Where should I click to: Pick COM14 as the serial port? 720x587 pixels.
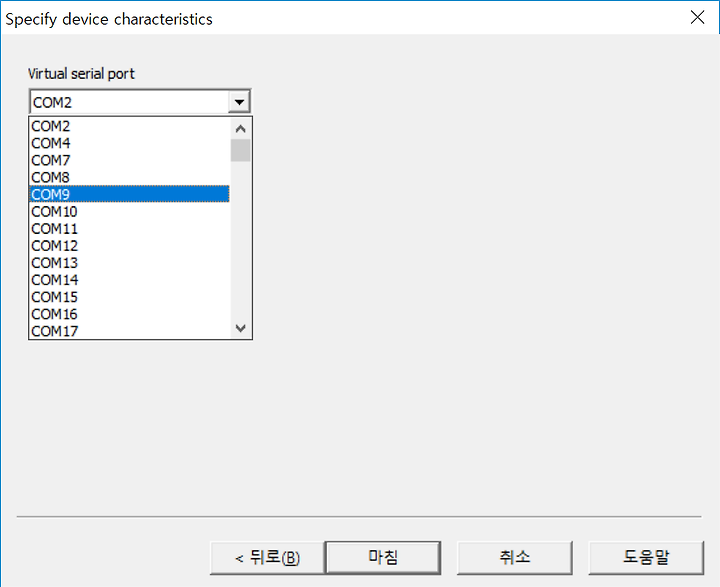(129, 279)
